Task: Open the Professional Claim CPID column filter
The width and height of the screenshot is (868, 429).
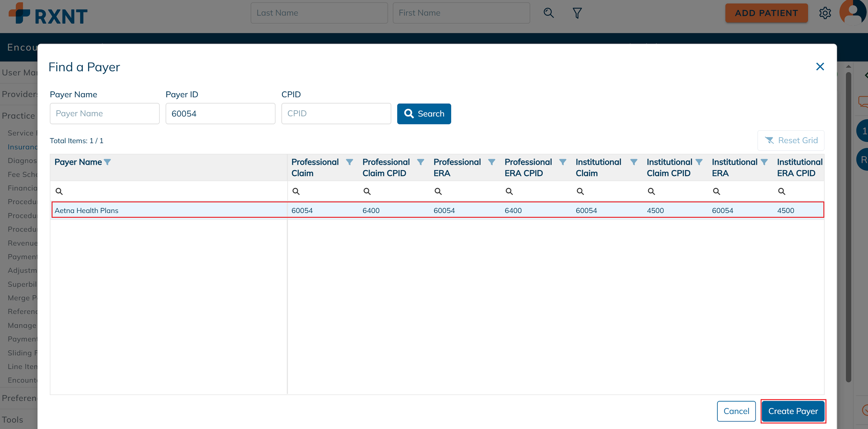Action: (x=420, y=162)
